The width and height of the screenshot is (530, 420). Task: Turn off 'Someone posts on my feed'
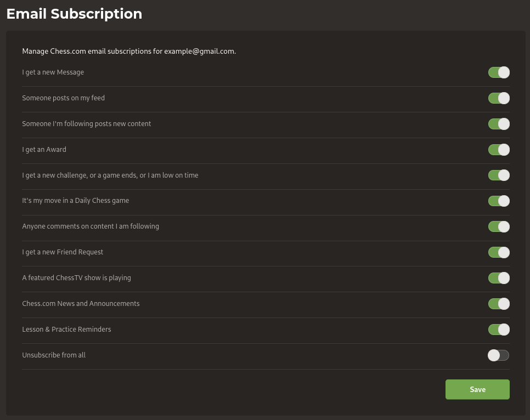tap(499, 98)
